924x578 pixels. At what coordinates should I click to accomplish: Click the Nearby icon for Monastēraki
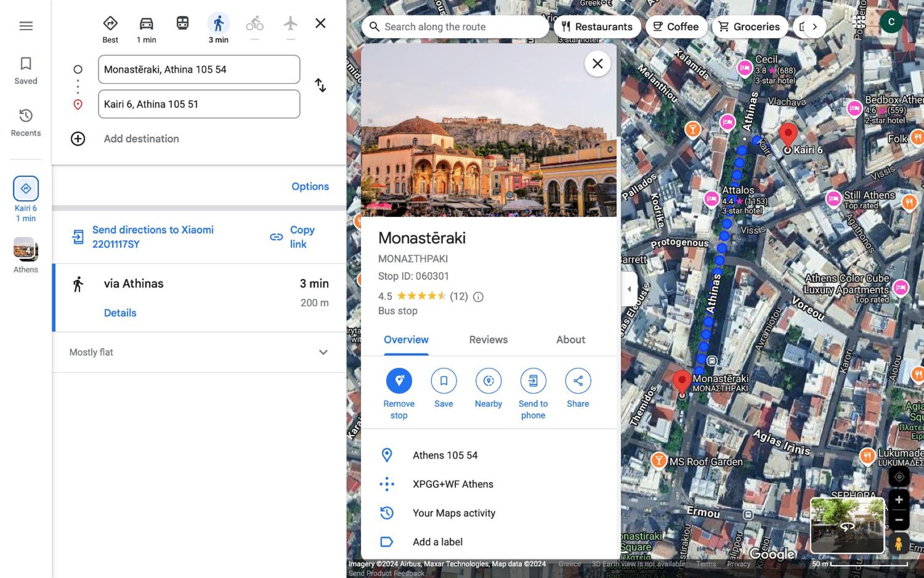pyautogui.click(x=489, y=381)
